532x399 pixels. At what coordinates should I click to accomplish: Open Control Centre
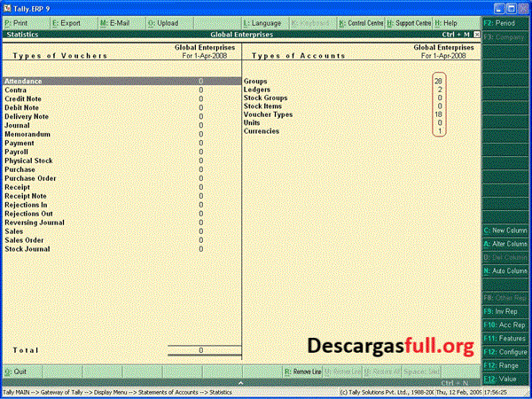tap(361, 23)
